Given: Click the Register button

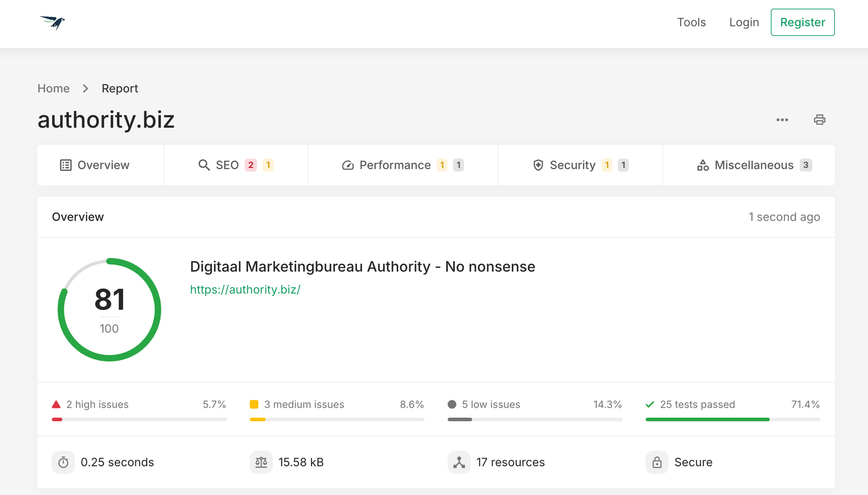Looking at the screenshot, I should [x=802, y=22].
